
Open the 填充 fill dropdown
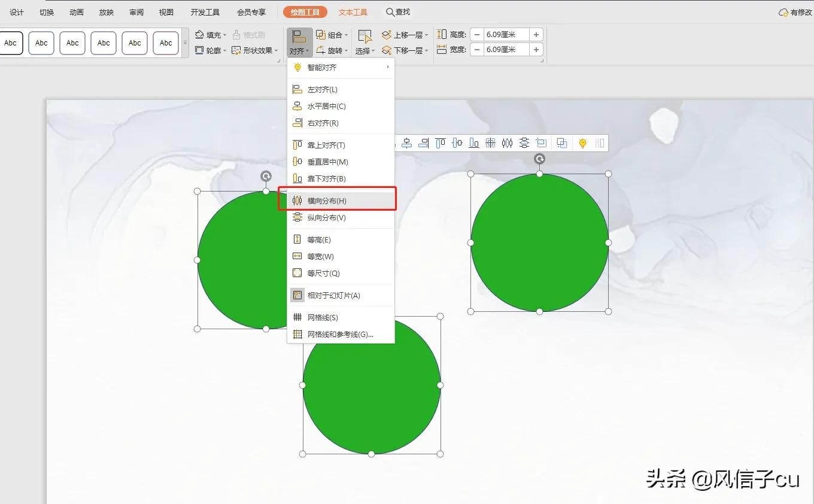[x=211, y=35]
